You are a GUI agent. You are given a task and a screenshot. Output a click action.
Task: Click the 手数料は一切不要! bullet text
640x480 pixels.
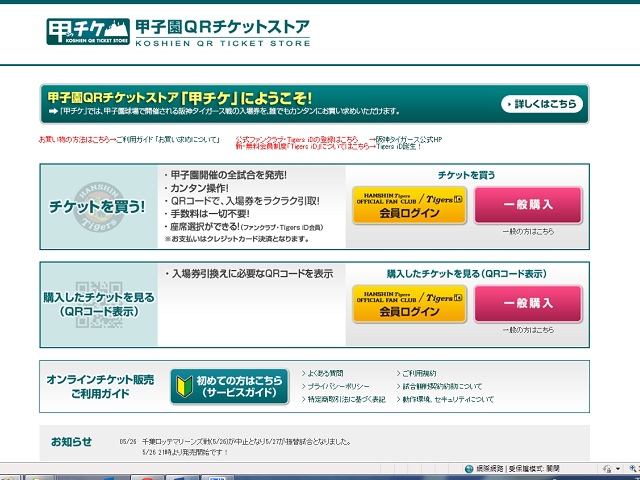209,213
